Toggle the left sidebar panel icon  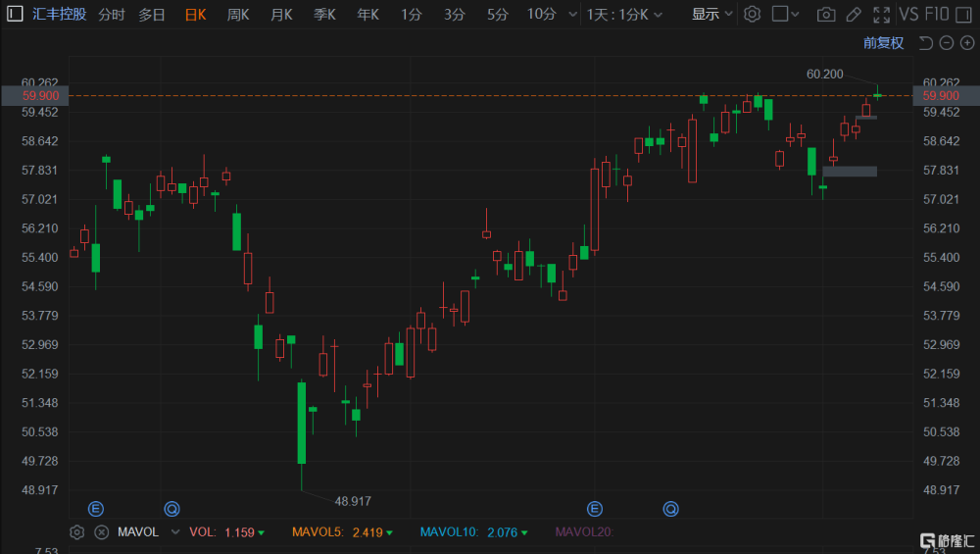15,14
